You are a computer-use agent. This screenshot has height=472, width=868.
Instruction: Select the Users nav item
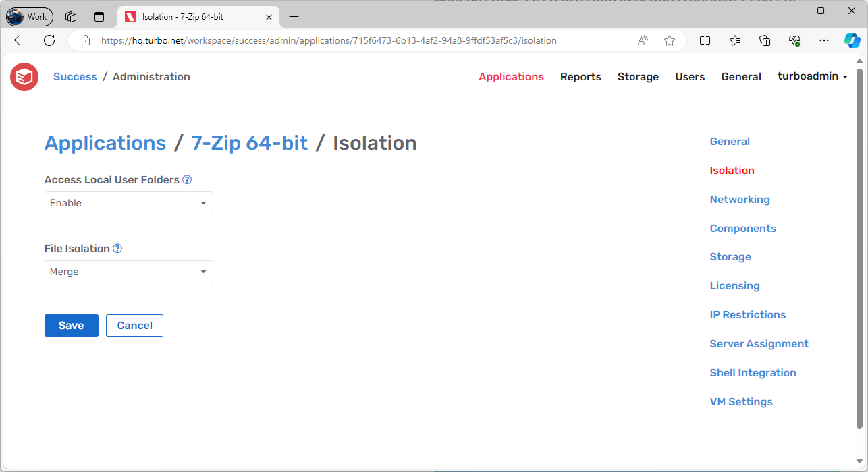click(690, 76)
